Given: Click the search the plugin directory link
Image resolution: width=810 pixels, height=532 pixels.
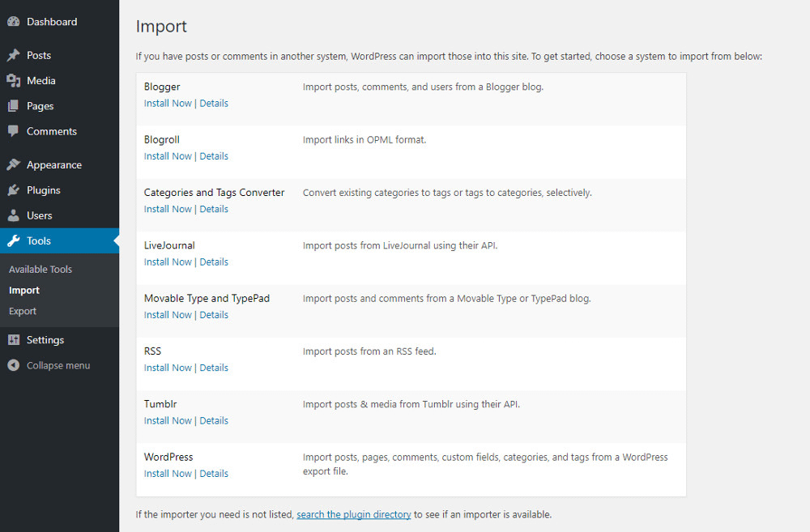Looking at the screenshot, I should point(353,514).
